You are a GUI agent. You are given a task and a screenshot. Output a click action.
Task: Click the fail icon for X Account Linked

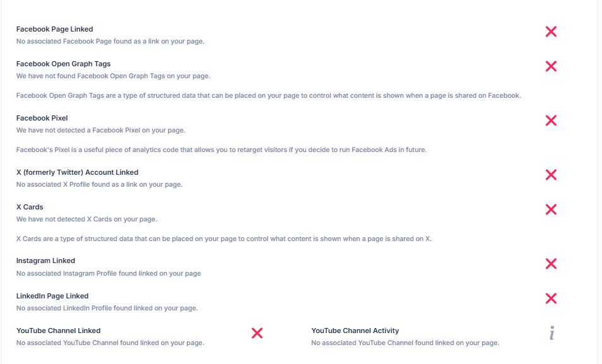click(x=551, y=175)
